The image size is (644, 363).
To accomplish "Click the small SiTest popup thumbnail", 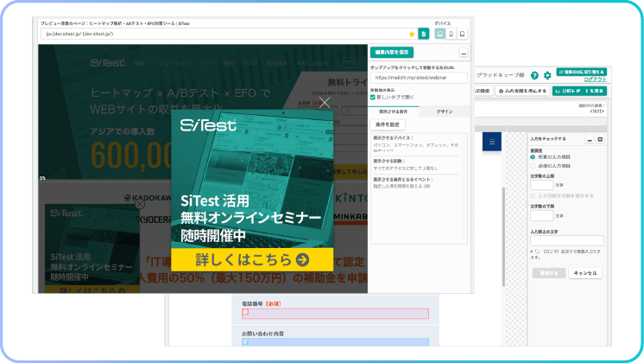I will tap(92, 248).
